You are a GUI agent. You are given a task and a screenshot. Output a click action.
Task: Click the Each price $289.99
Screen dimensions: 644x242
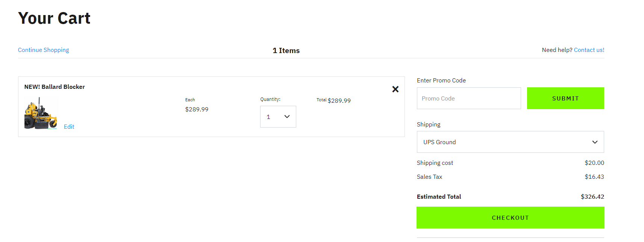click(197, 109)
